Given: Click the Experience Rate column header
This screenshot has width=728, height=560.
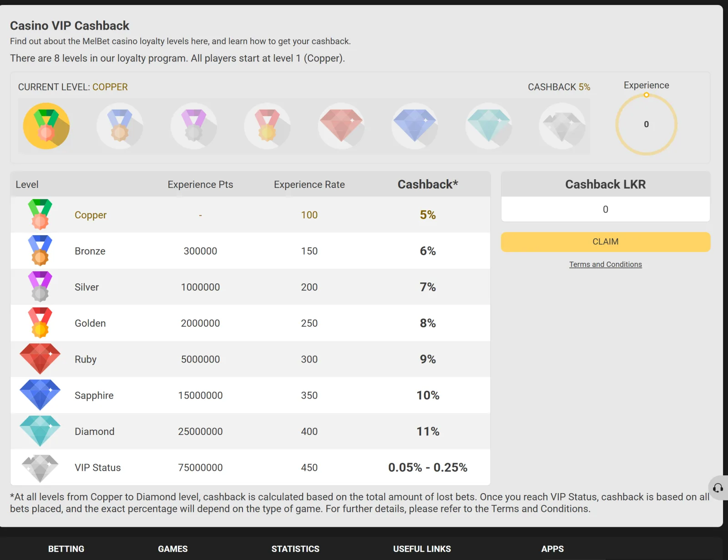Looking at the screenshot, I should (x=309, y=185).
